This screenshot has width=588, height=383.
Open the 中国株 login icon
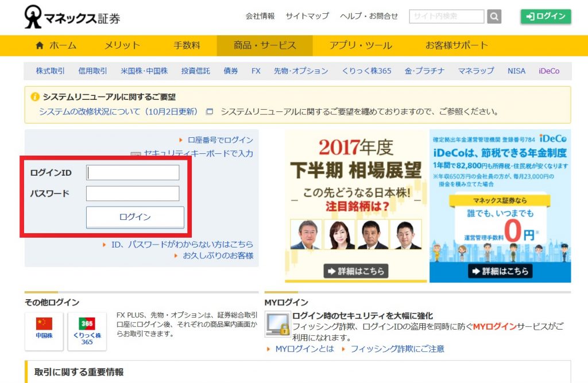click(44, 332)
